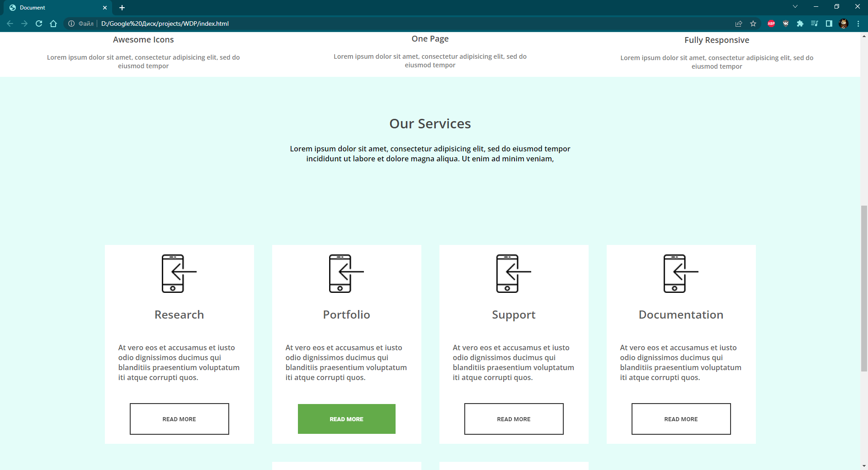Click the browser Back arrow
Viewport: 868px width, 470px height.
[10, 23]
